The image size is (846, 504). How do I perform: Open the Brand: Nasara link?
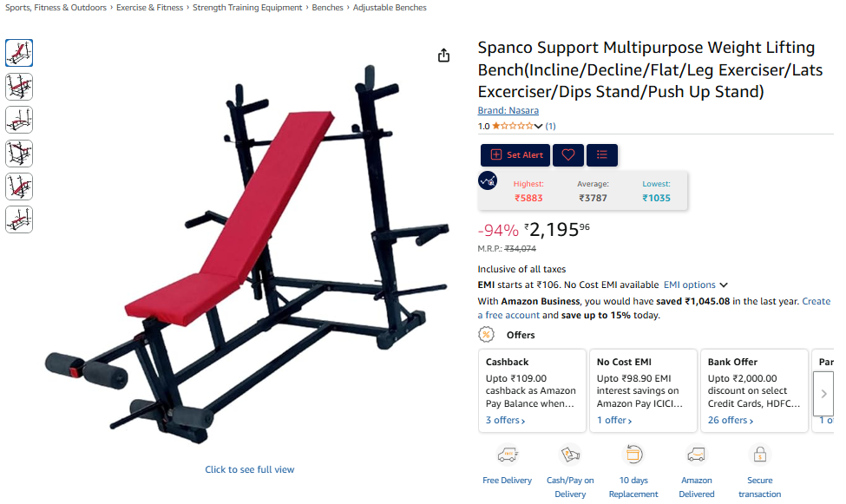coord(508,110)
